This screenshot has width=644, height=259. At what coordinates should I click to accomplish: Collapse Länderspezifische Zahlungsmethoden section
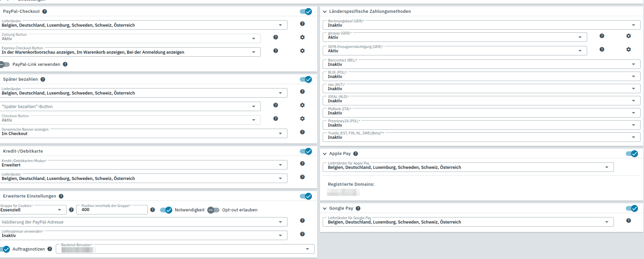tap(325, 11)
